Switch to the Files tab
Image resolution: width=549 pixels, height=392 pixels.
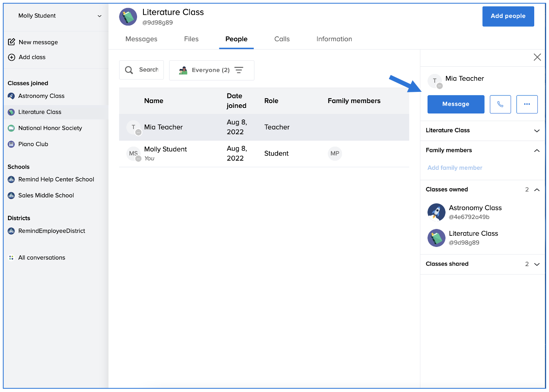(191, 39)
